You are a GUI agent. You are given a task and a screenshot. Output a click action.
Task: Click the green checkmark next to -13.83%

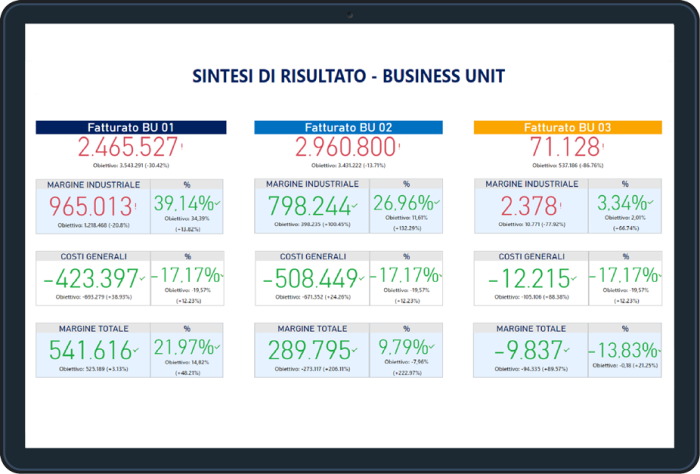[x=662, y=352]
